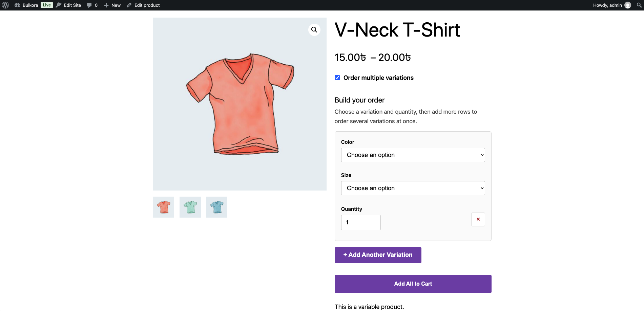The width and height of the screenshot is (644, 311).
Task: Open the Howdy, admin account menu
Action: (612, 5)
